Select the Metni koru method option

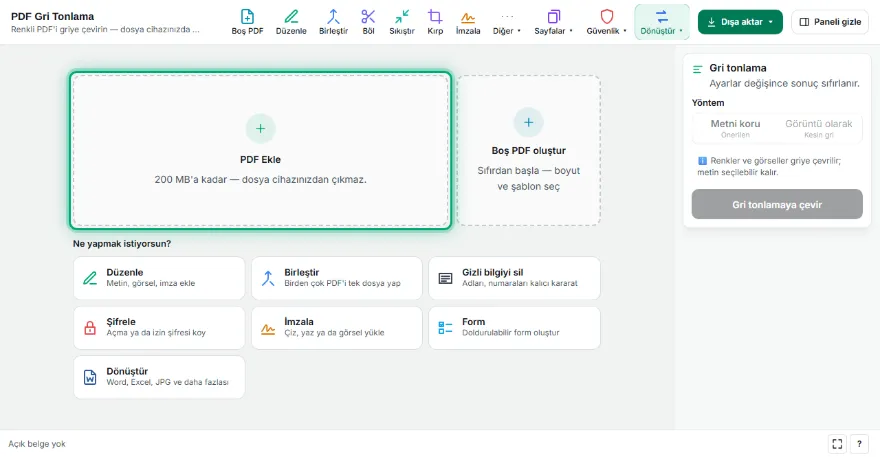tap(735, 128)
